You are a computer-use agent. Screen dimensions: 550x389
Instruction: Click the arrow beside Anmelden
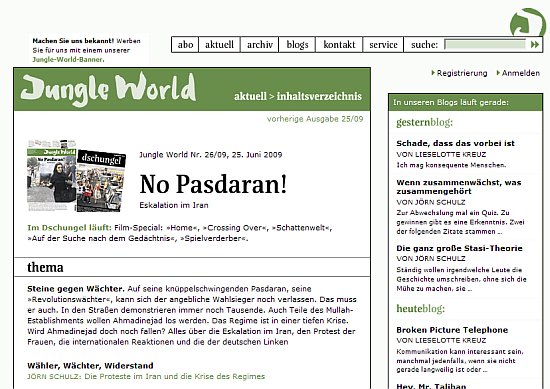click(x=498, y=73)
